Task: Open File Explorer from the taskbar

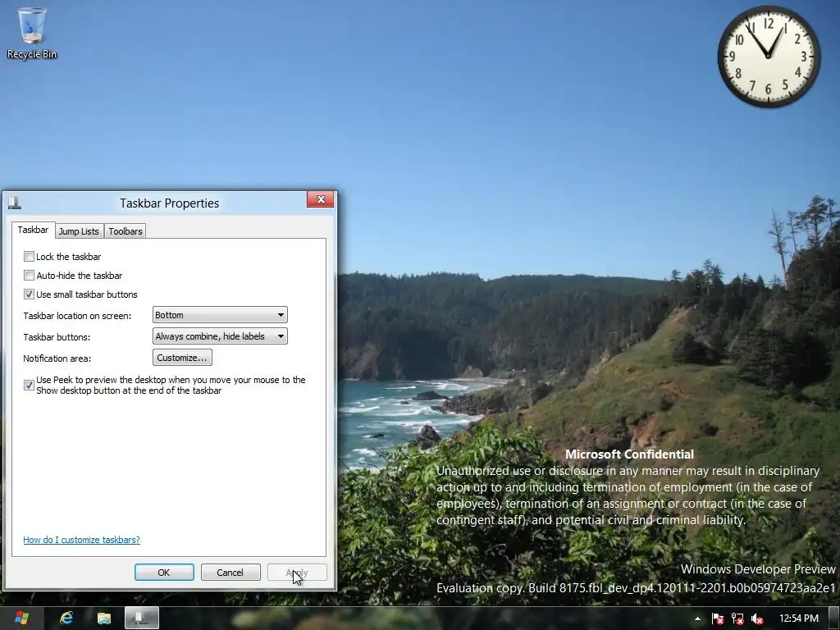Action: coord(104,619)
